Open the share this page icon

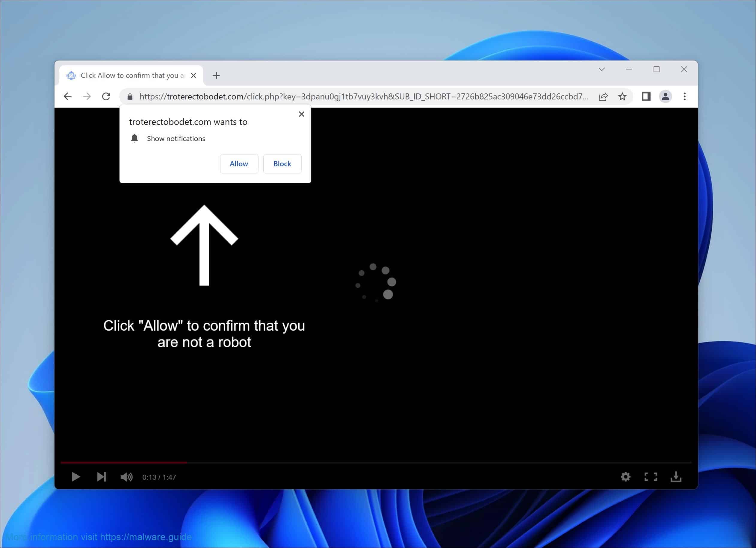tap(603, 97)
